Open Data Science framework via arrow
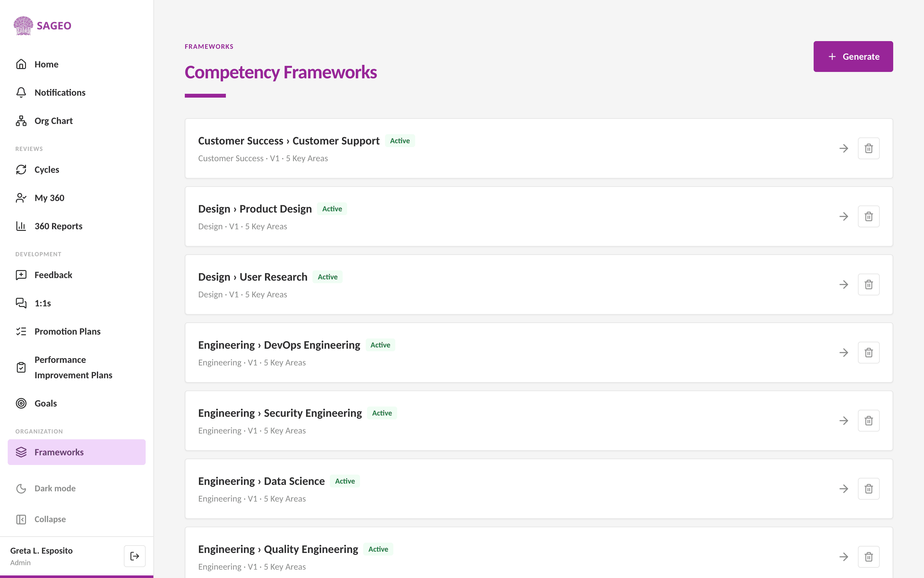This screenshot has width=924, height=578. click(844, 488)
